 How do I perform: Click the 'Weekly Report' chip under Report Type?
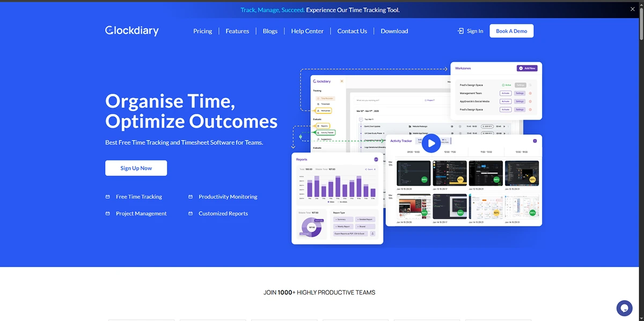pyautogui.click(x=343, y=227)
